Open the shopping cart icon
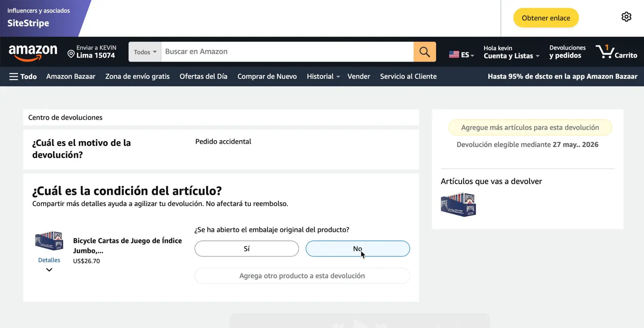Screen dimensions: 644x328 click(605, 52)
